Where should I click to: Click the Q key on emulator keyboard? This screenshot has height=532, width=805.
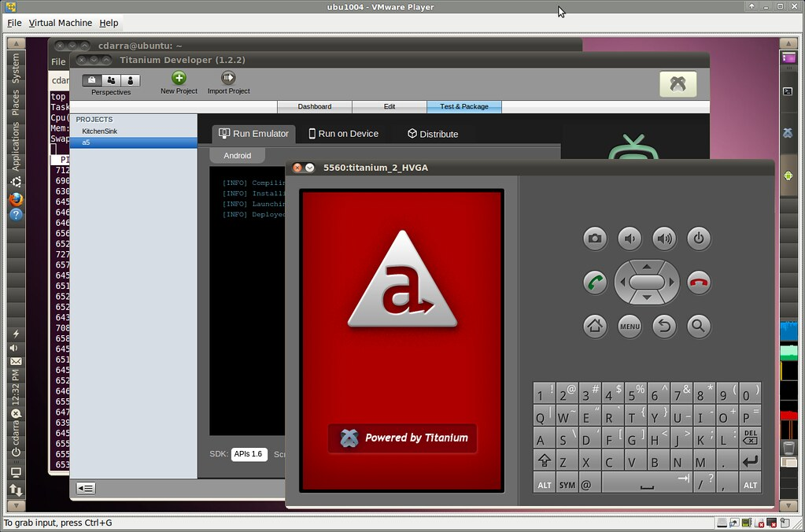coord(545,416)
